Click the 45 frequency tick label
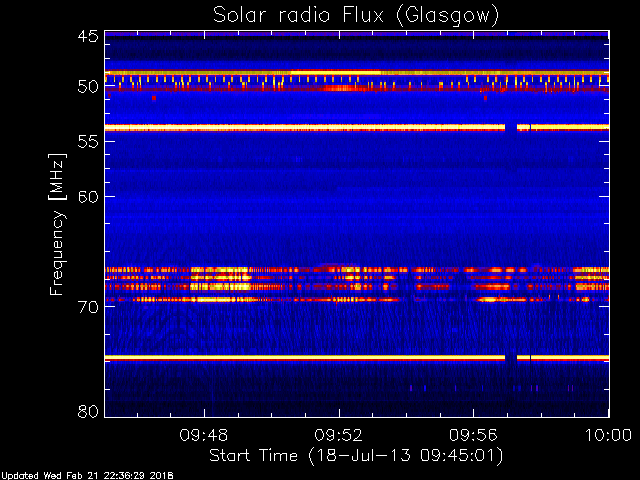The height and width of the screenshot is (480, 640). coord(88,36)
